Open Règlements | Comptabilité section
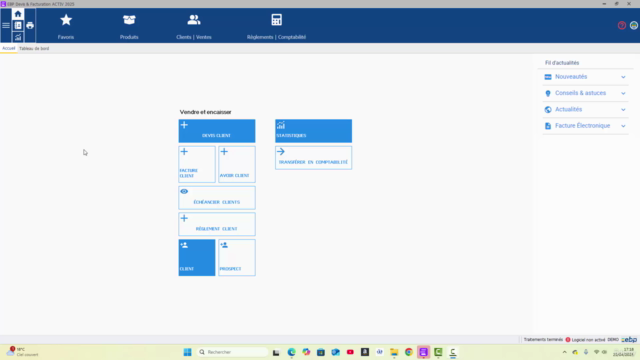The width and height of the screenshot is (640, 360). [x=276, y=27]
